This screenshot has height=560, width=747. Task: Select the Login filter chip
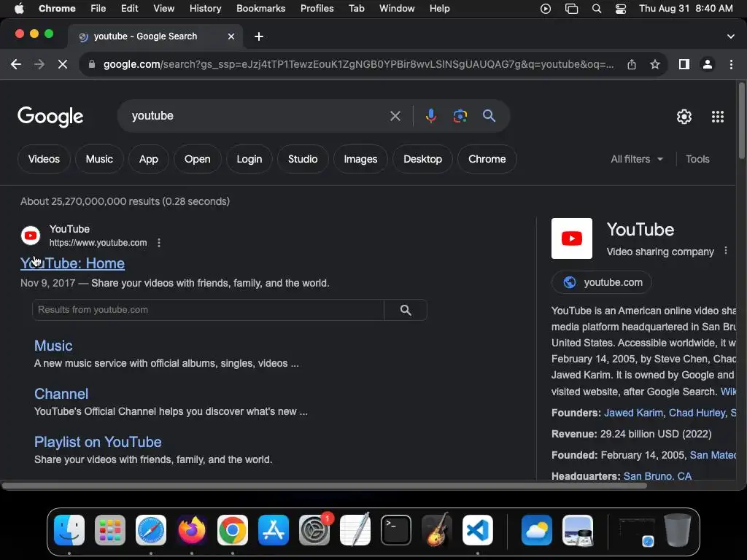tap(249, 159)
